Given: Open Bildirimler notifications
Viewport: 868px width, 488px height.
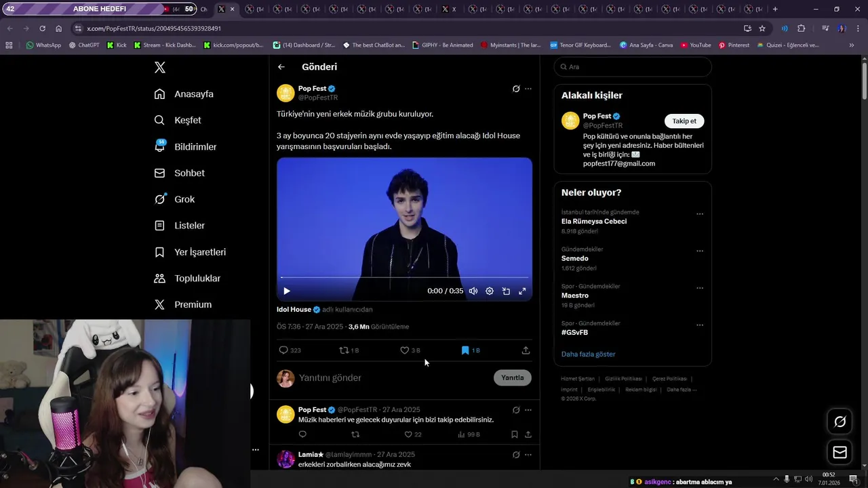Looking at the screenshot, I should (x=185, y=146).
